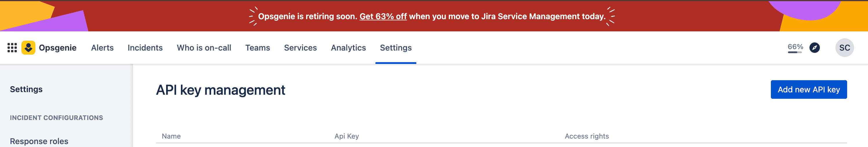Switch to the Analytics tab

[348, 48]
